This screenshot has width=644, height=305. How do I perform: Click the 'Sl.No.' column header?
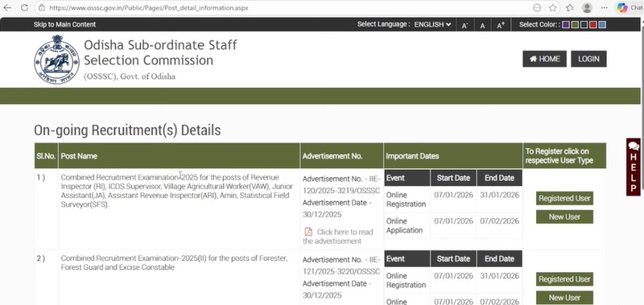46,156
